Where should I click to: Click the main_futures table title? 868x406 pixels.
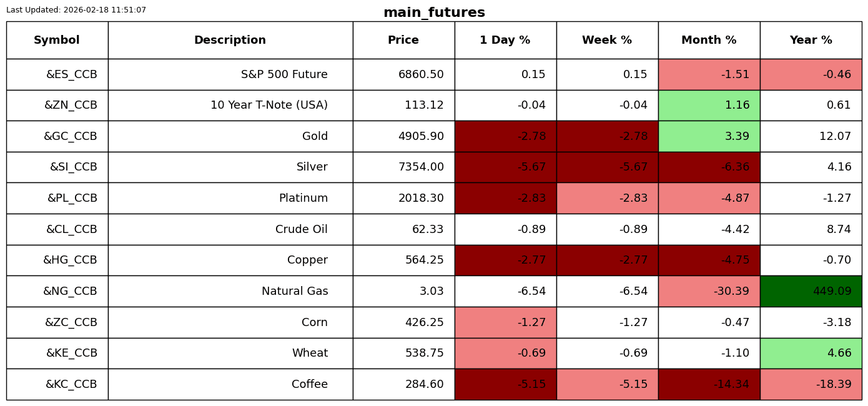[434, 12]
